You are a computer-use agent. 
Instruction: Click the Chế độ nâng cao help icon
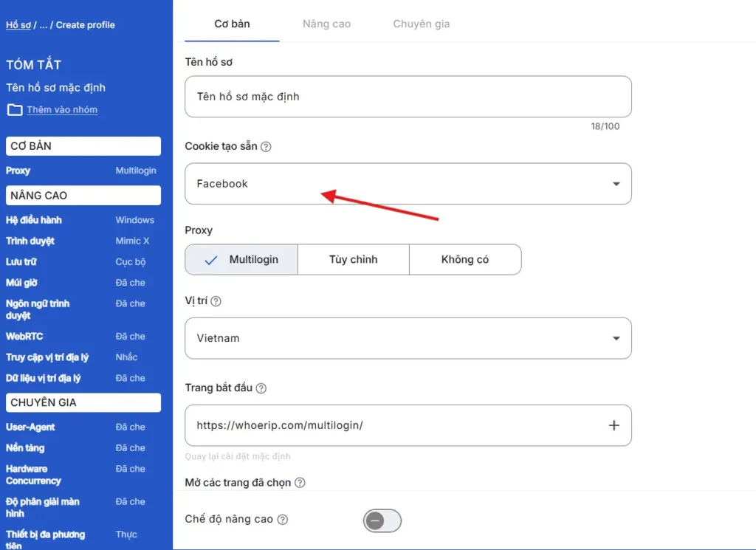pos(283,519)
